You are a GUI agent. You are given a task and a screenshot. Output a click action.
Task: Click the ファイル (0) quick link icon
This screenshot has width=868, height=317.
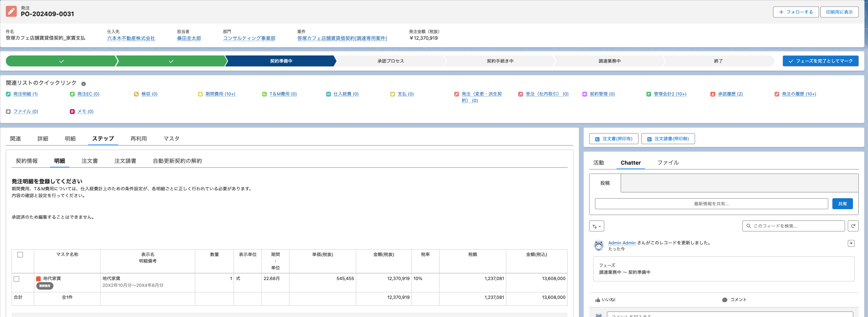8,112
